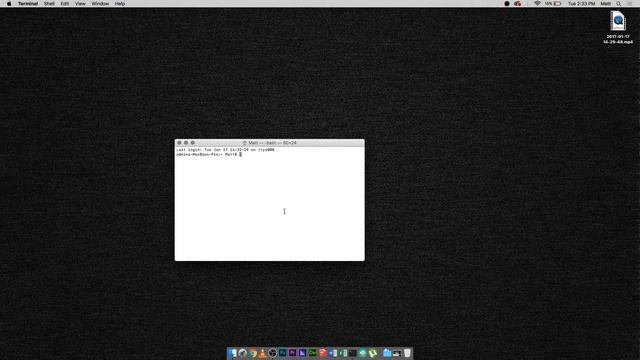Open the Shell menu

coord(49,4)
